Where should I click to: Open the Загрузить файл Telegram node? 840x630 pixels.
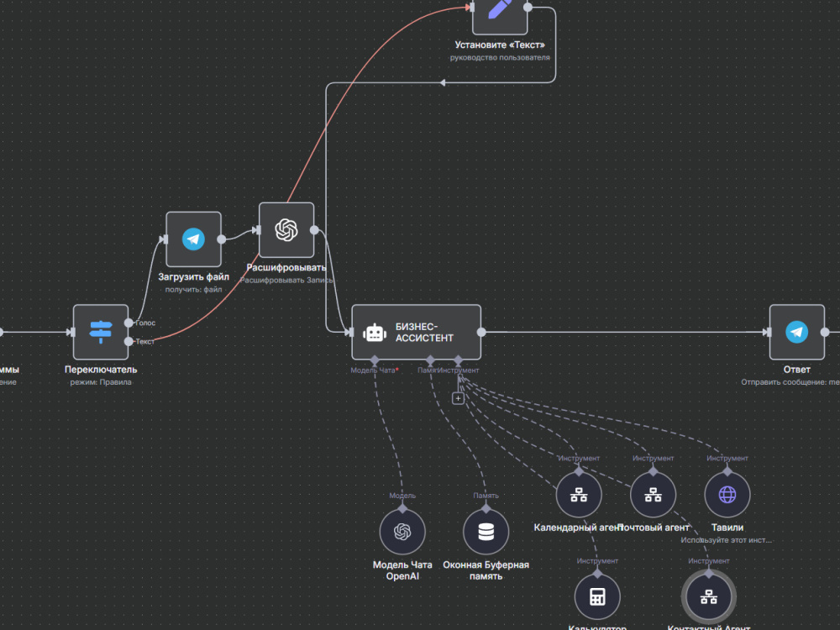click(193, 239)
